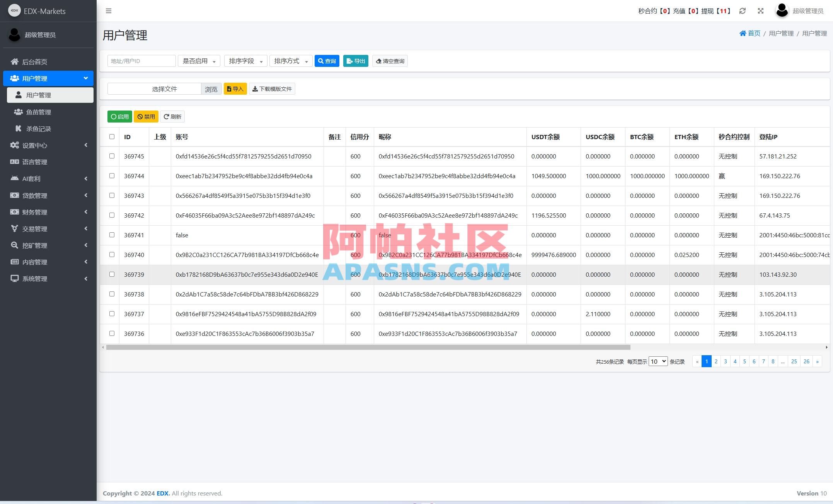Check the select-all checkbox in table header
This screenshot has width=833, height=504.
click(x=112, y=137)
